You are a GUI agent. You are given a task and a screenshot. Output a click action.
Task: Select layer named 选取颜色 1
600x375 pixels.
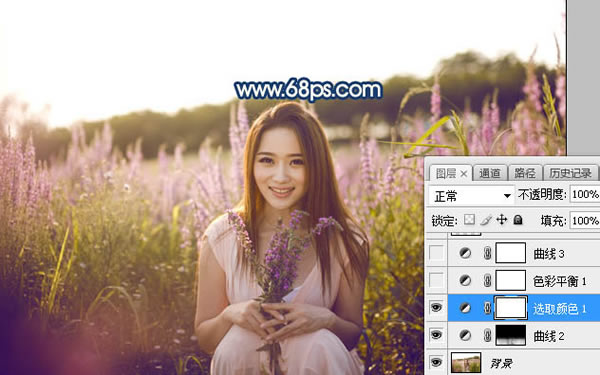click(559, 309)
